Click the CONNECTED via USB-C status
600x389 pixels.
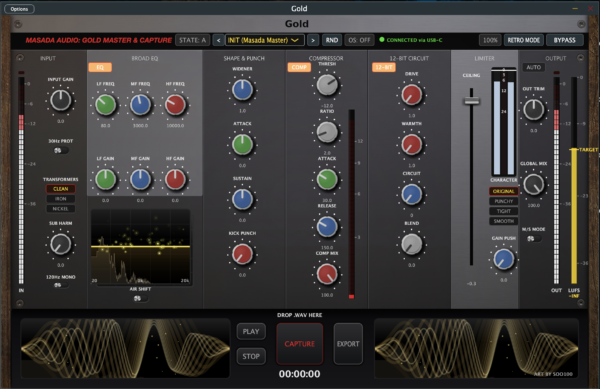(411, 40)
